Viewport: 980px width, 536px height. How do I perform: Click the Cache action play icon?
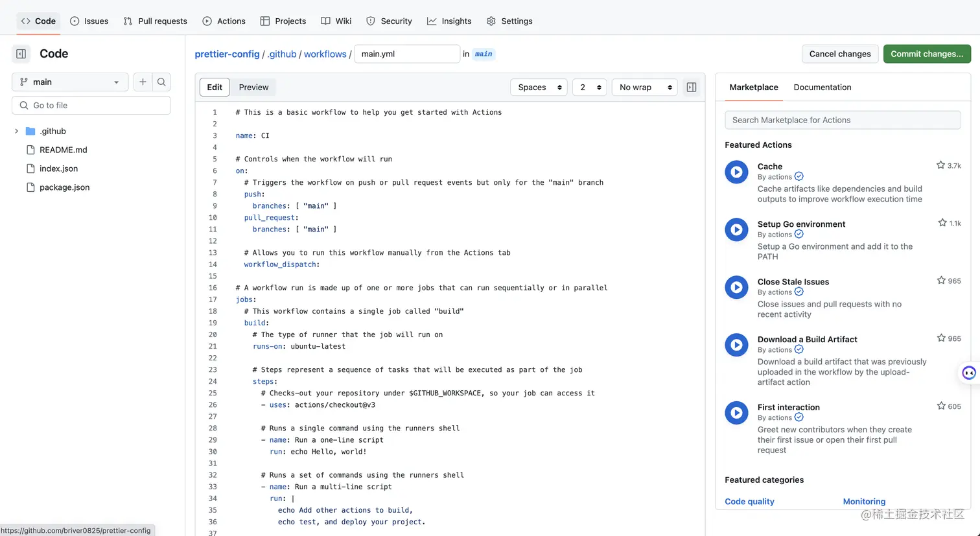pos(736,172)
